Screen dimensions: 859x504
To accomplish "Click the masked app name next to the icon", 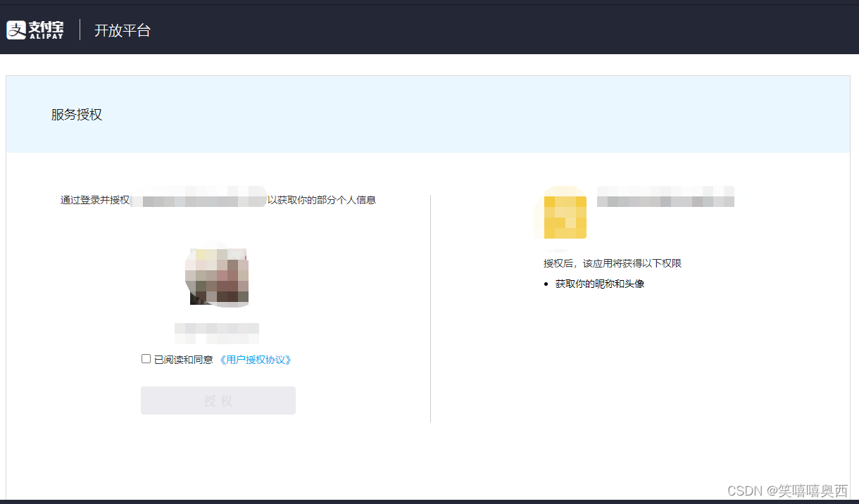I will (665, 197).
